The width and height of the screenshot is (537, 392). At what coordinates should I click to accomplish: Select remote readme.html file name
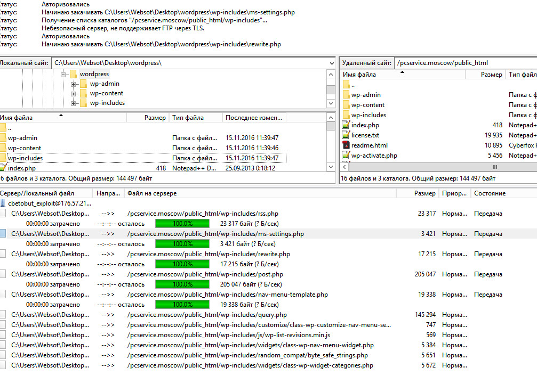tap(370, 145)
